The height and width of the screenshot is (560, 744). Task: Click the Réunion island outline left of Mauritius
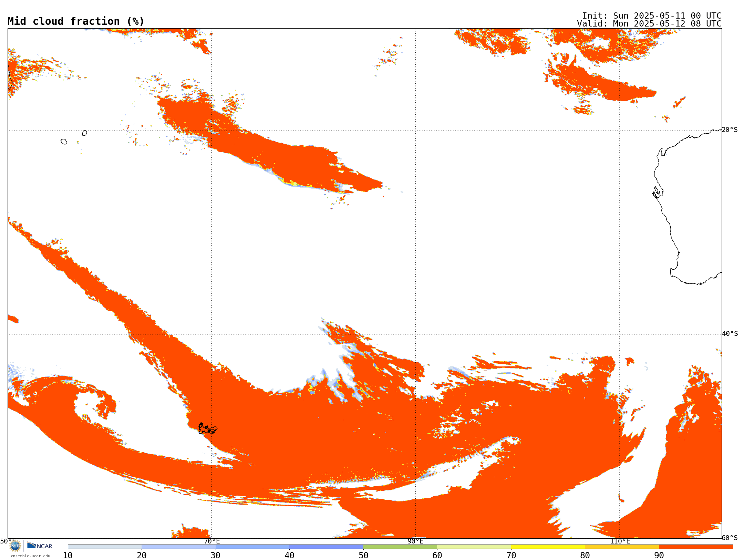[64, 142]
